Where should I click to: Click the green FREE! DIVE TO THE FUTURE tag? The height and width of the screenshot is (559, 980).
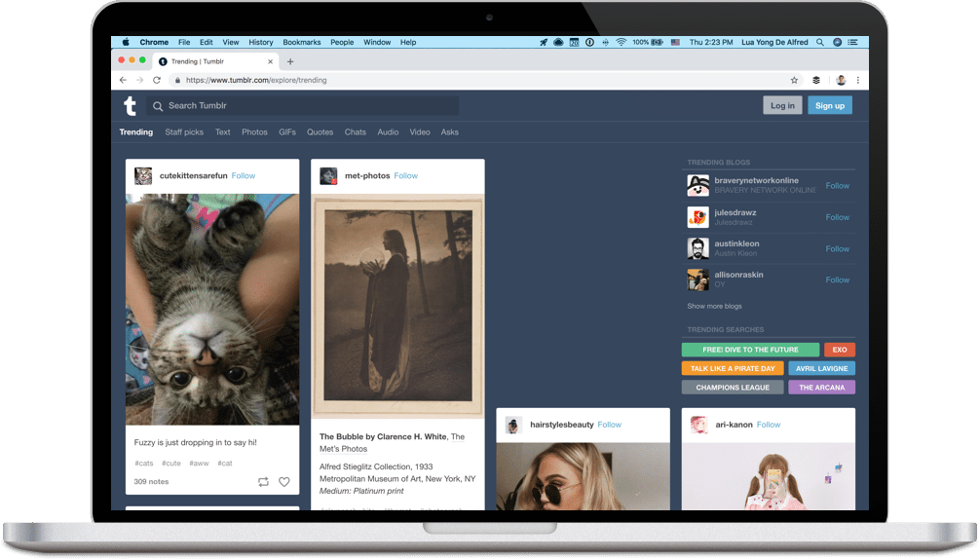[750, 350]
